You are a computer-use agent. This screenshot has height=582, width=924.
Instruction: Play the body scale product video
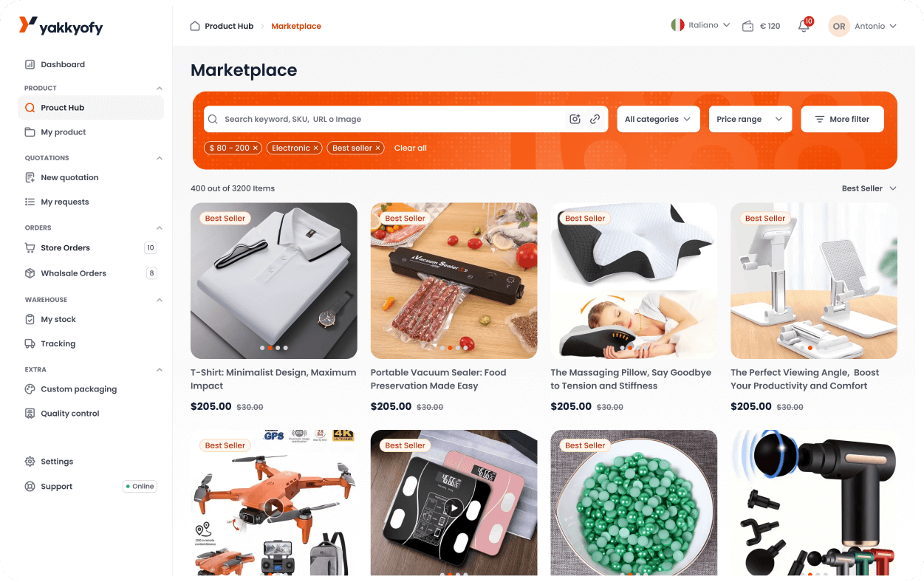click(454, 507)
